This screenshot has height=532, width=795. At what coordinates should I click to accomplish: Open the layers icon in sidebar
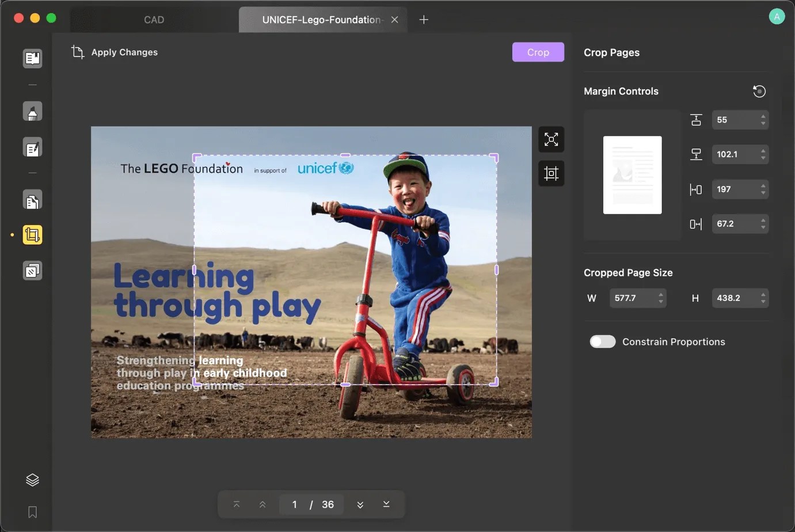pyautogui.click(x=32, y=480)
